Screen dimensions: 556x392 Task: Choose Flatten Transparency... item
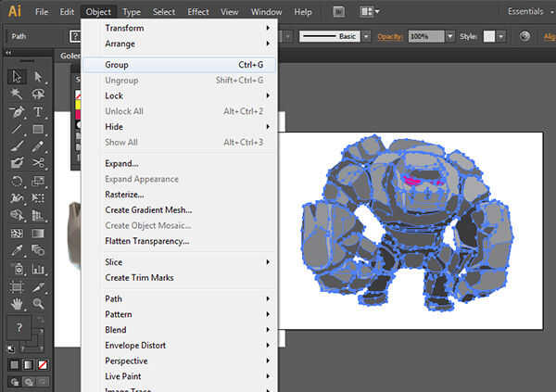coord(179,241)
